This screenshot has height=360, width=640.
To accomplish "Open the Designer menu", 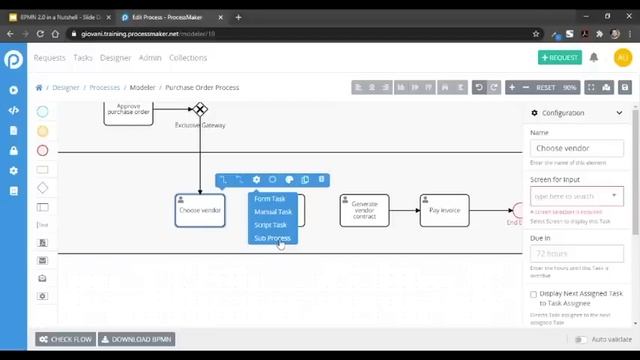I will tap(116, 58).
